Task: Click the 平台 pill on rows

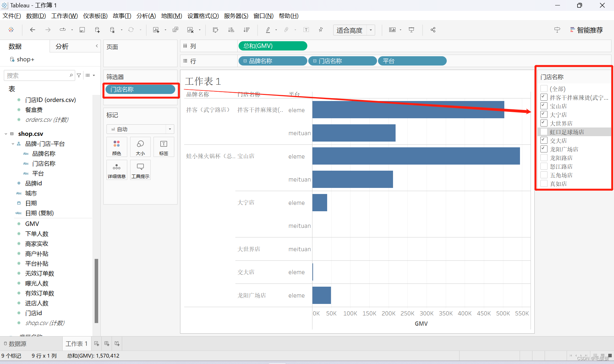Action: coord(412,61)
